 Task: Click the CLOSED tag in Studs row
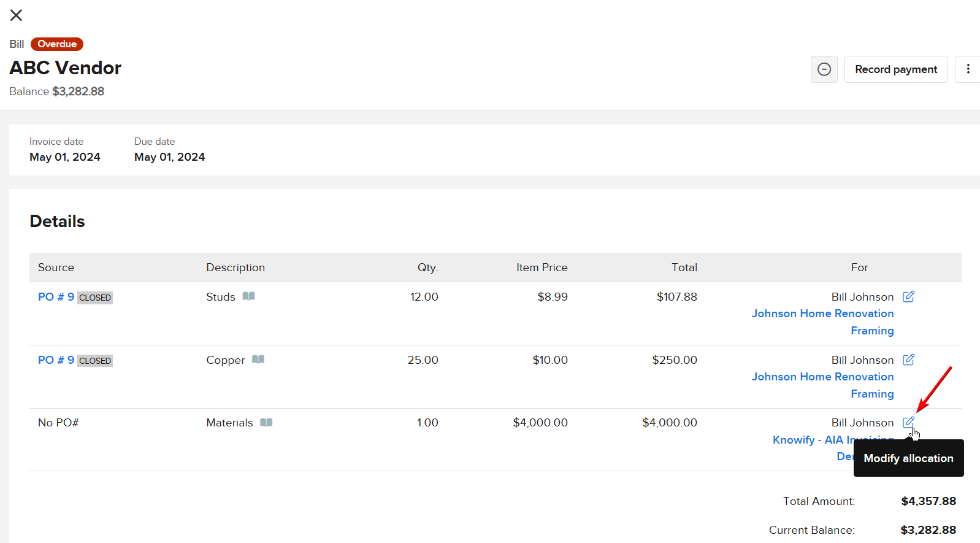click(95, 298)
